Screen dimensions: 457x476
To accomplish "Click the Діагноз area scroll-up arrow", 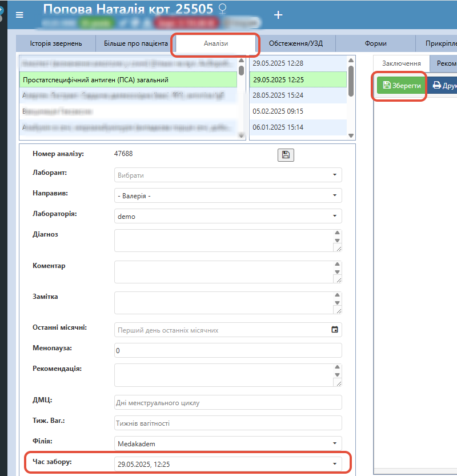I will click(337, 233).
